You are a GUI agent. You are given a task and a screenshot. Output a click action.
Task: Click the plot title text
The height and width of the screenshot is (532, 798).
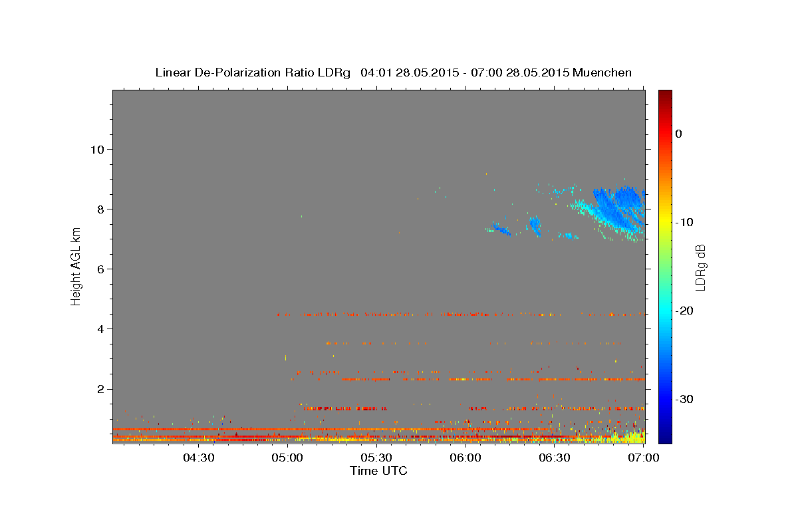[393, 72]
